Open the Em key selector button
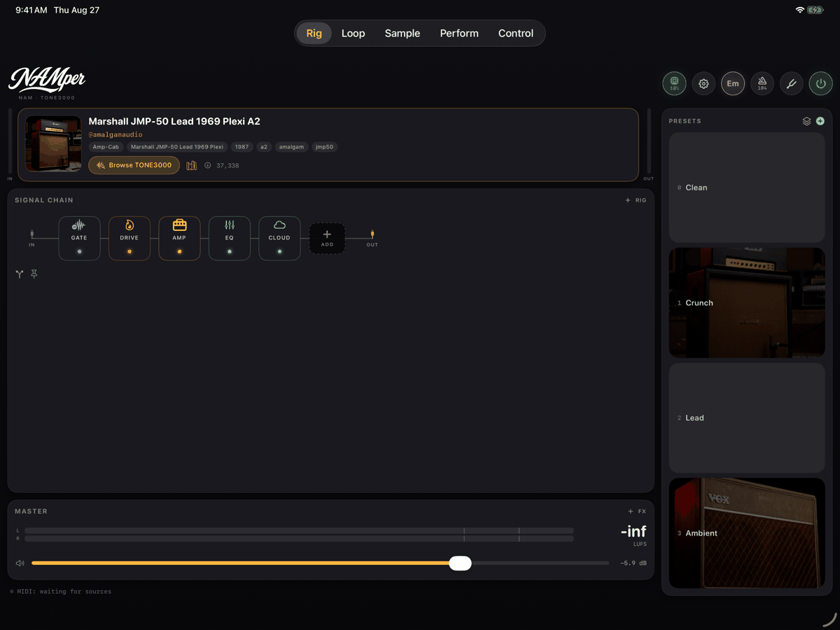This screenshot has height=630, width=840. pyautogui.click(x=733, y=83)
